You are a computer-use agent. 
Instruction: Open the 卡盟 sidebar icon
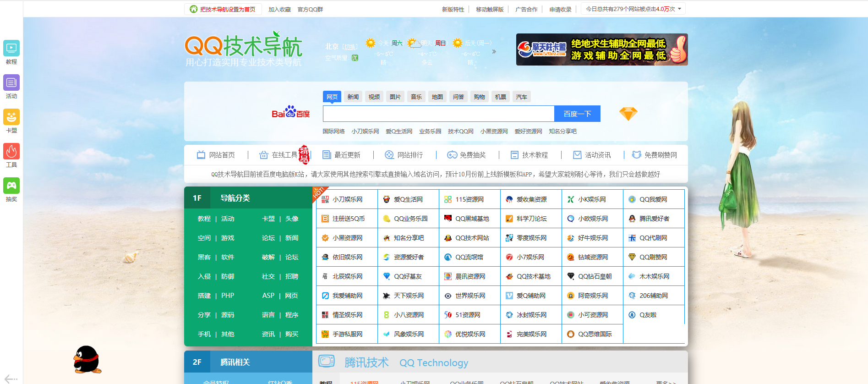click(x=11, y=117)
